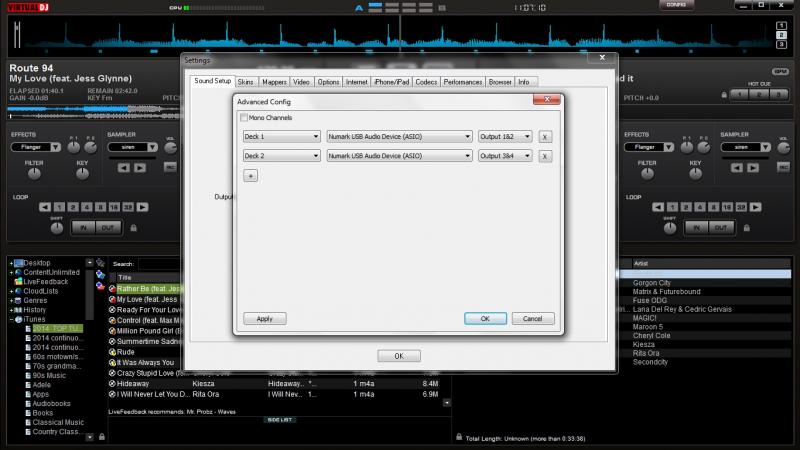Open the CONFIG button in VirtualDJ title bar

point(677,5)
